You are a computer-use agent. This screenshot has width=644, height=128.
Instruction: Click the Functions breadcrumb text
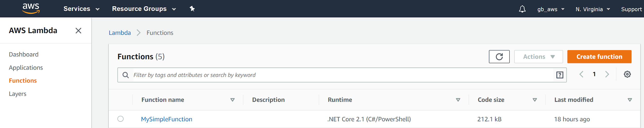pos(160,33)
